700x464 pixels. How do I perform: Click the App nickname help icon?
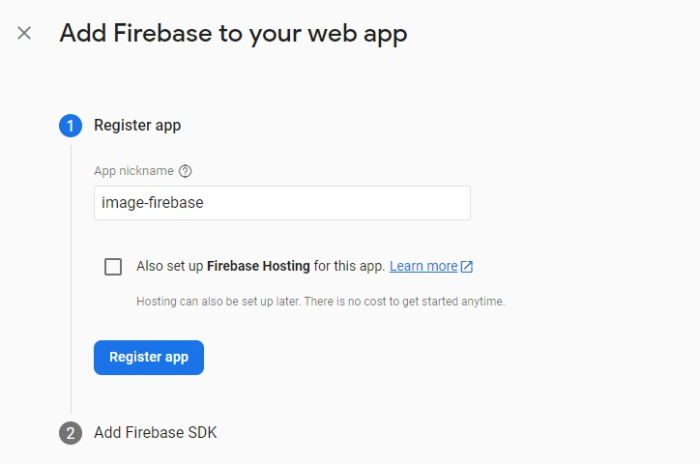pos(185,171)
